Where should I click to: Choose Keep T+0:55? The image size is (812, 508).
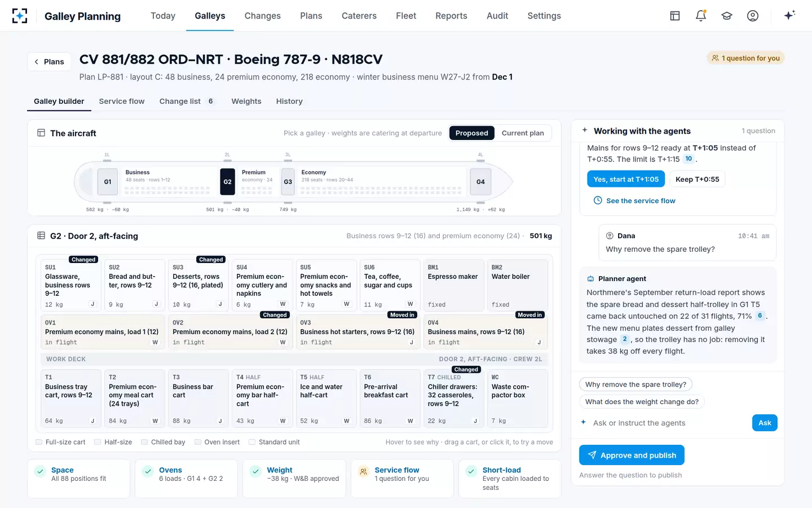[x=698, y=179]
